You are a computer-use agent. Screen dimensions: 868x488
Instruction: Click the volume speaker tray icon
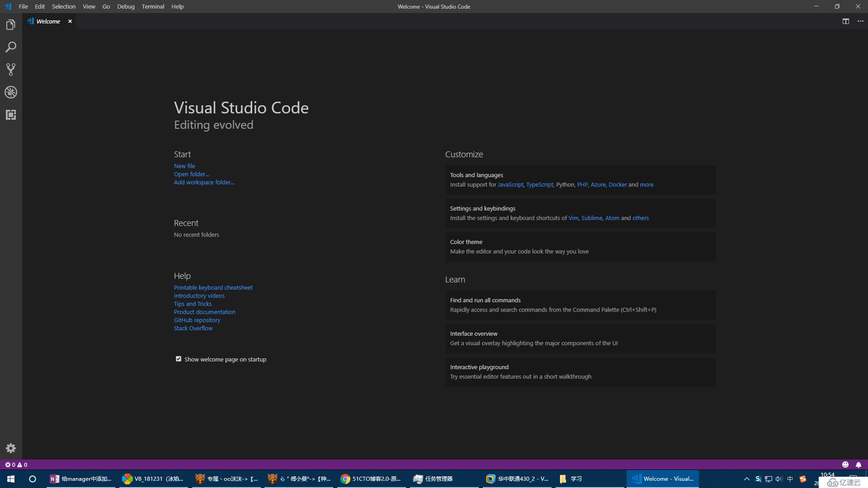pos(779,479)
